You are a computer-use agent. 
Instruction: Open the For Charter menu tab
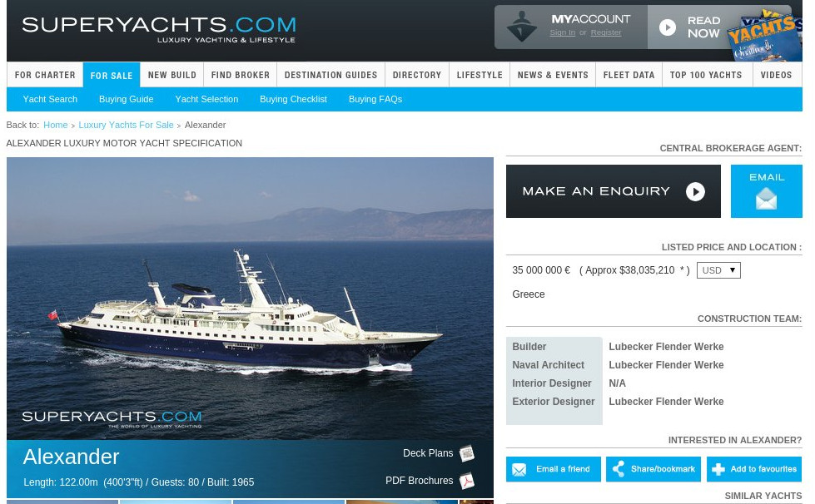45,75
